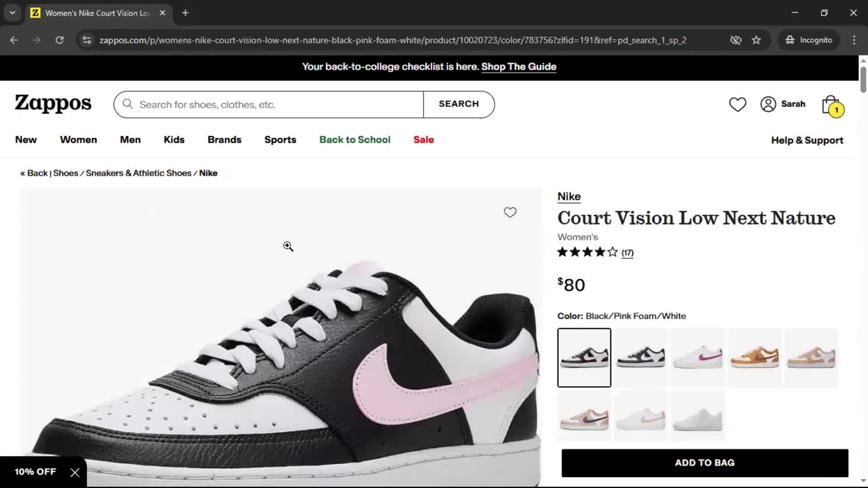Viewport: 868px width, 488px height.
Task: Click the « Back breadcrumb link
Action: [x=34, y=173]
